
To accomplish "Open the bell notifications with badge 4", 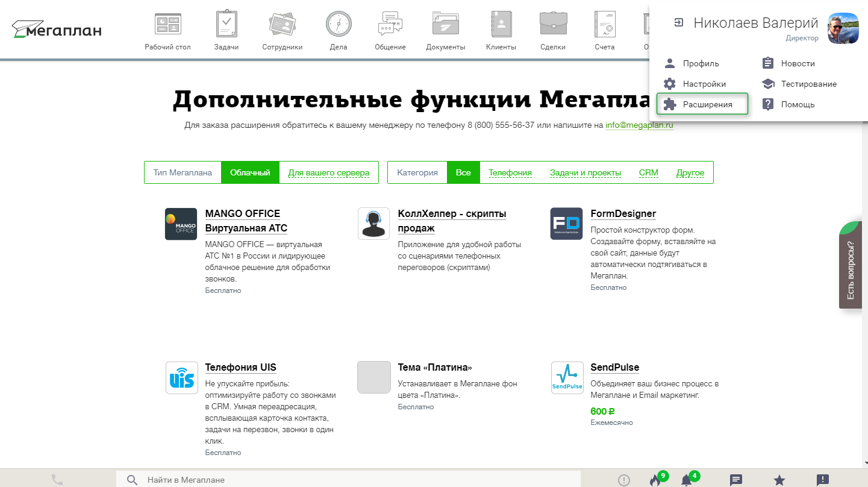I will 686,480.
